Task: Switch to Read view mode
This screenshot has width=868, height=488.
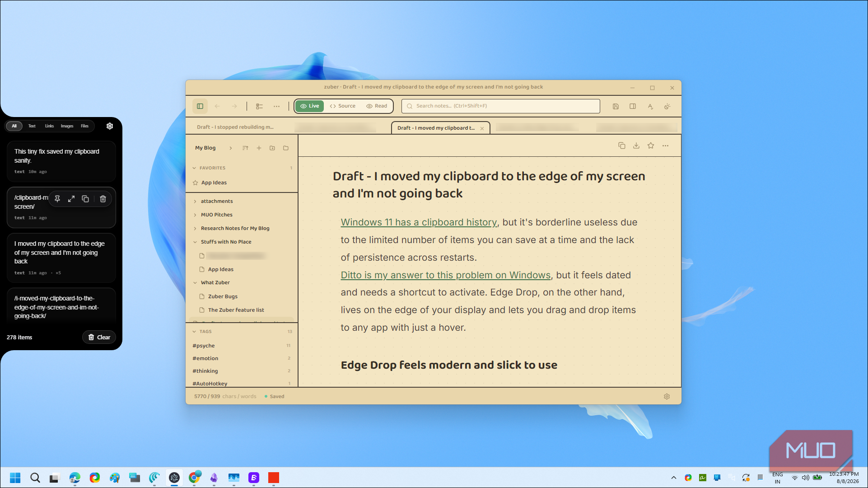Action: 377,106
